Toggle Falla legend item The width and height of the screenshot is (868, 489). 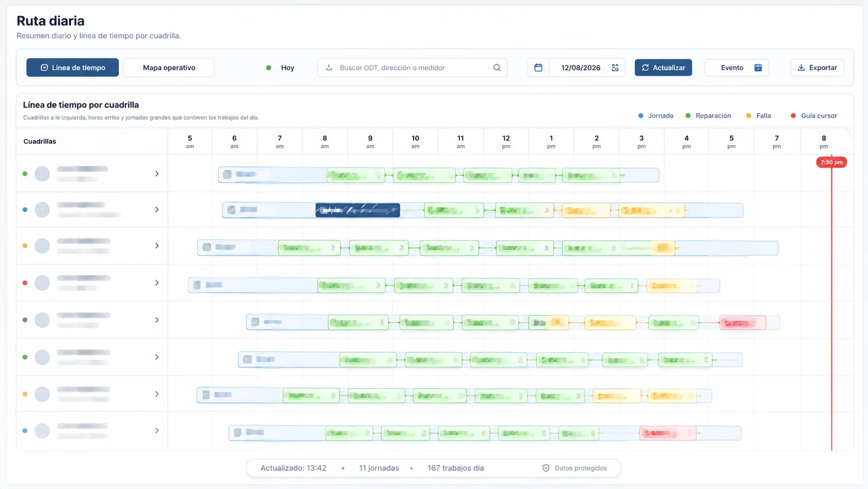point(758,116)
